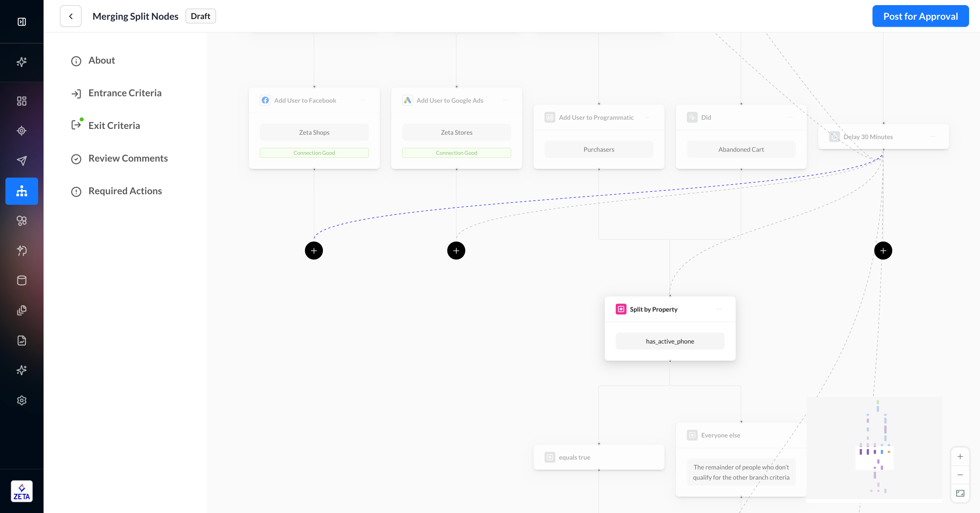Click Post for Approval button
Screen dimensions: 980x513
pyautogui.click(x=920, y=16)
